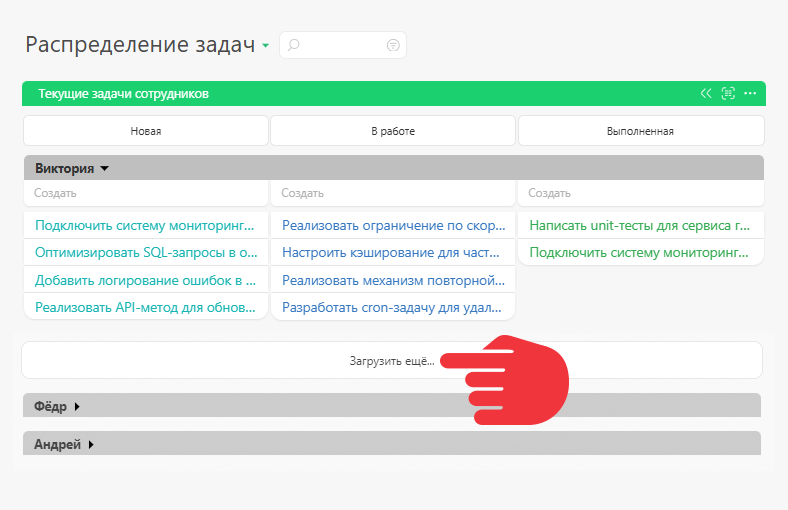The height and width of the screenshot is (510, 788).
Task: Focus the search input field
Action: click(x=343, y=45)
